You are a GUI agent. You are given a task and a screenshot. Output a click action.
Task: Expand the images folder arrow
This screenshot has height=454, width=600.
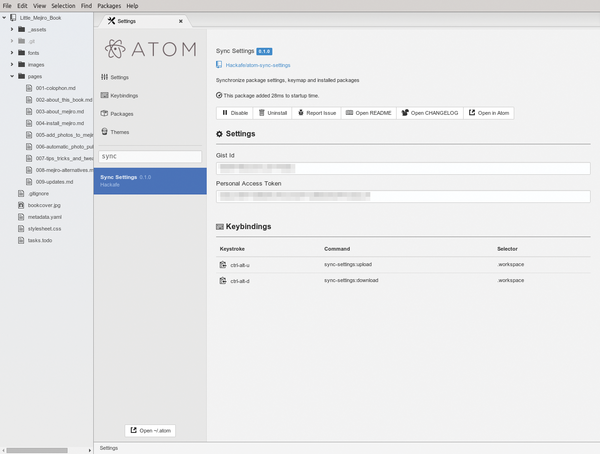(12, 64)
